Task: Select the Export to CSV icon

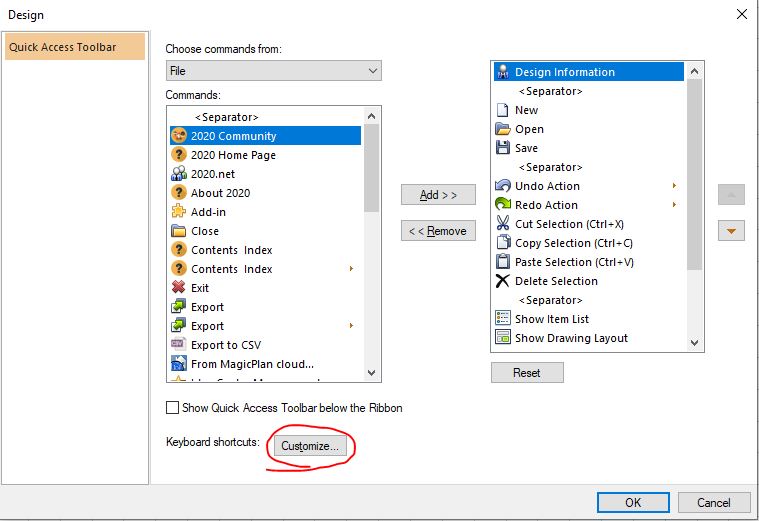Action: 179,345
